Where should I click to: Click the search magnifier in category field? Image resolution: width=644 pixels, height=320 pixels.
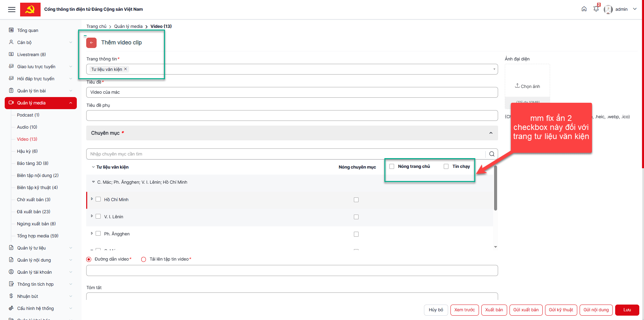click(492, 154)
